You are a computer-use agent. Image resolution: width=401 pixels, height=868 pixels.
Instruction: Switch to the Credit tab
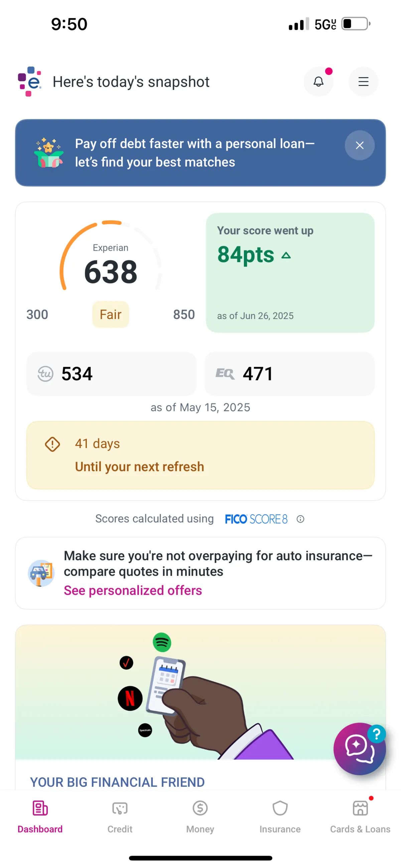tap(120, 815)
